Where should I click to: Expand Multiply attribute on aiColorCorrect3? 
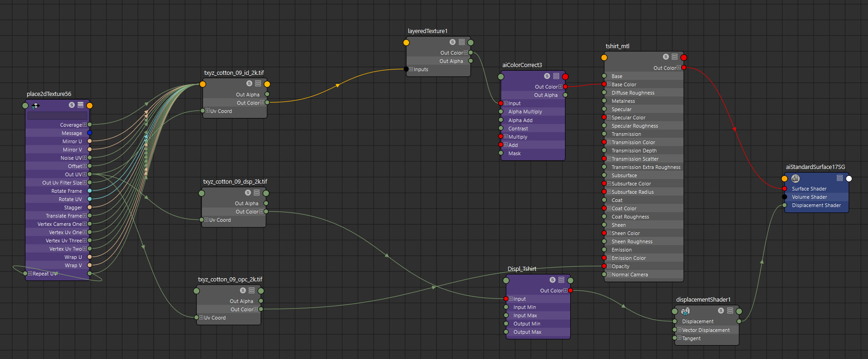(506, 136)
